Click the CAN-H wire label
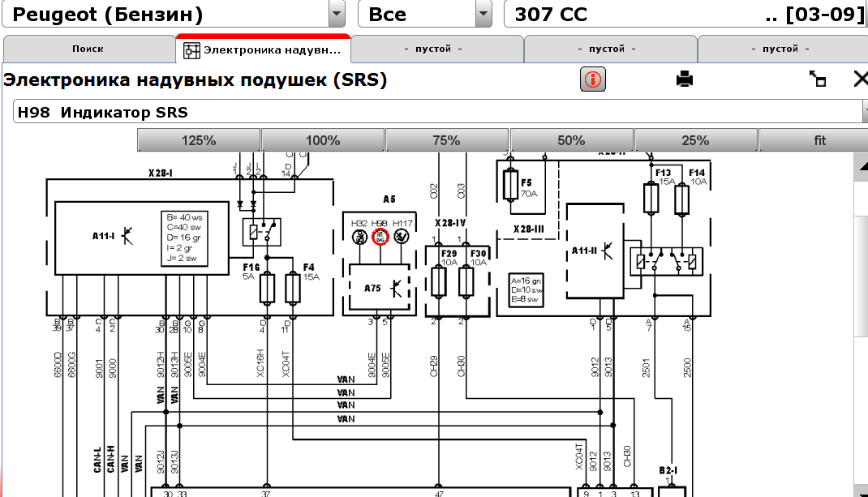 pos(110,460)
